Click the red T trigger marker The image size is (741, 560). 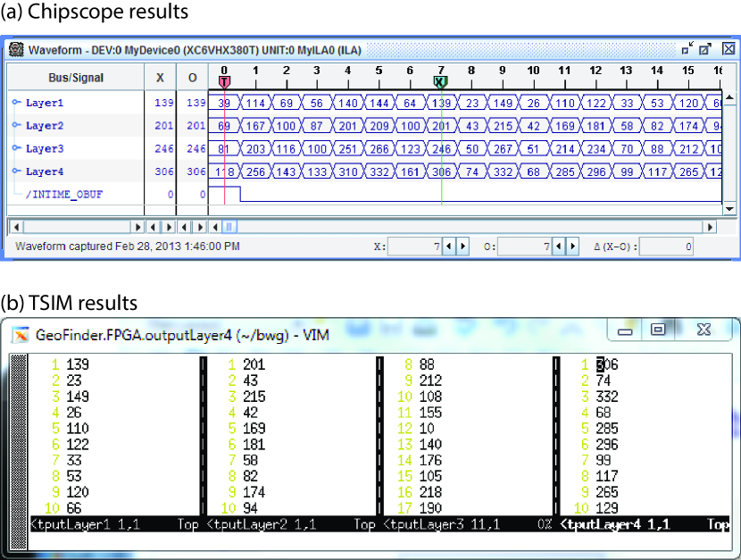click(x=224, y=81)
